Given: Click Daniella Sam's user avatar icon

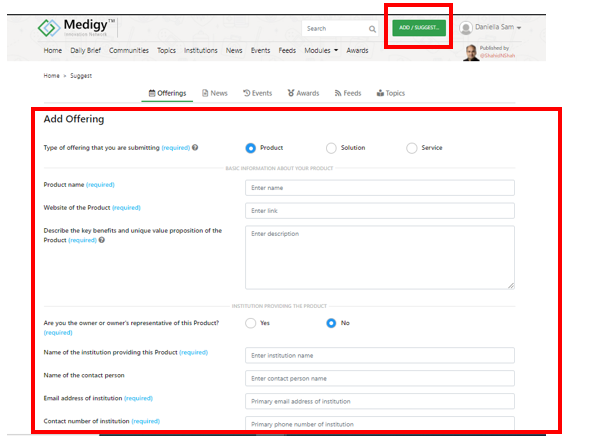Looking at the screenshot, I should tap(466, 28).
